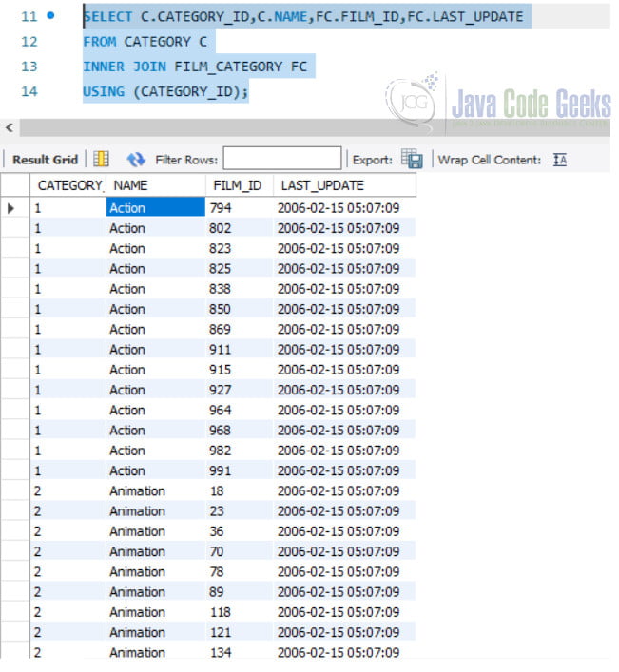619x672 pixels.
Task: Select the FILM_ID cell 911
Action: [x=239, y=349]
